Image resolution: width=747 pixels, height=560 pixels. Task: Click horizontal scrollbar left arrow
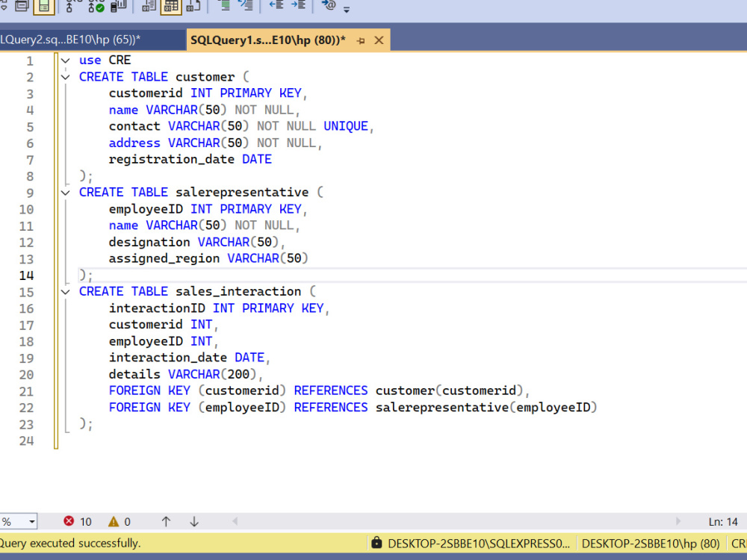[x=235, y=521]
